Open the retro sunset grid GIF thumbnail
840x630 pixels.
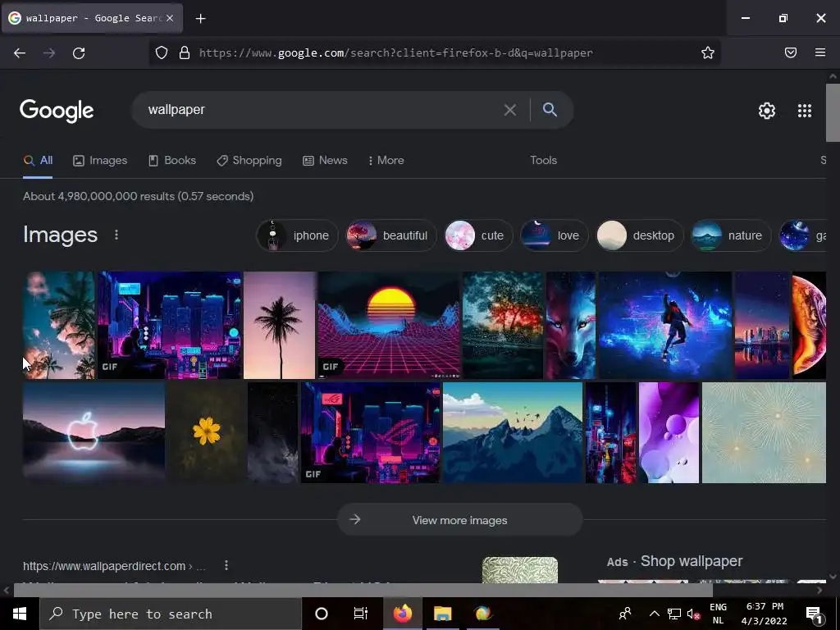389,325
